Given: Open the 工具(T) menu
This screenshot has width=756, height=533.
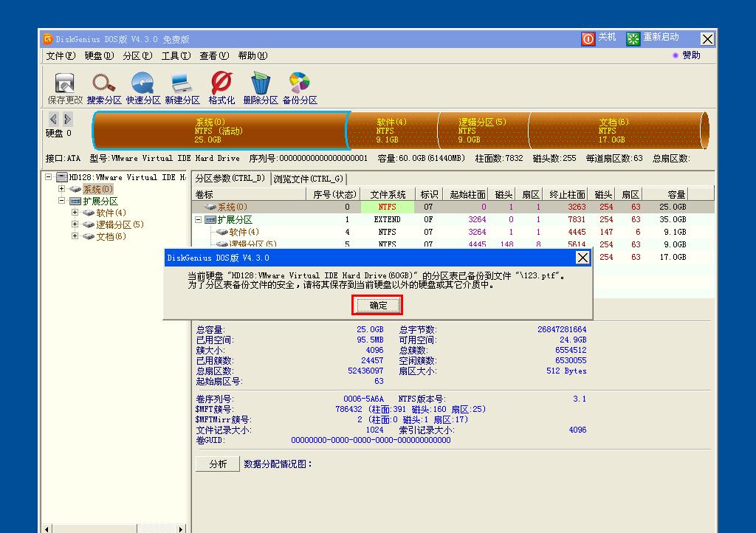Looking at the screenshot, I should coord(176,56).
